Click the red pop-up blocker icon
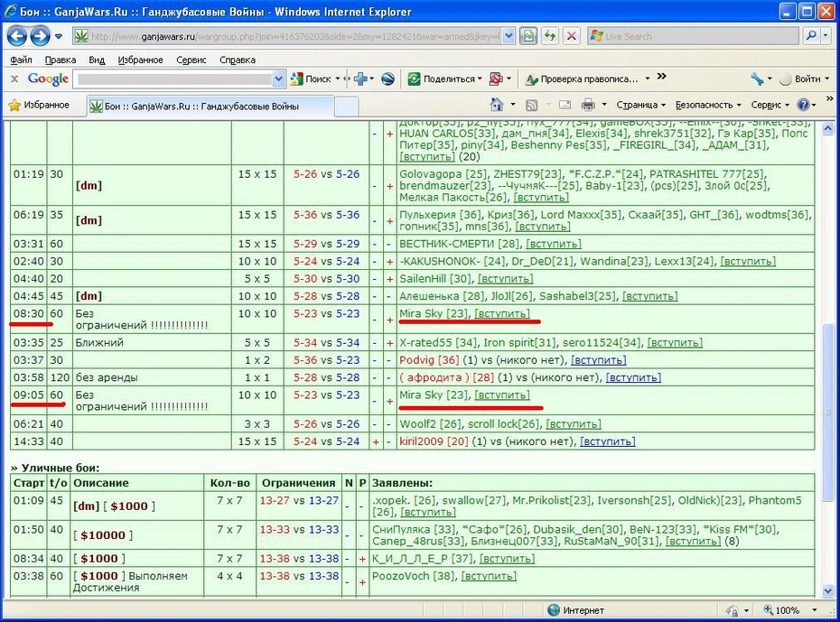The height and width of the screenshot is (622, 840). [496, 79]
